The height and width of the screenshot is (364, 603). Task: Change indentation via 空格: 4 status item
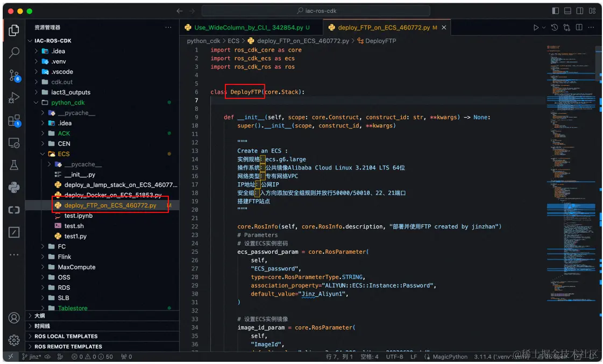point(369,356)
